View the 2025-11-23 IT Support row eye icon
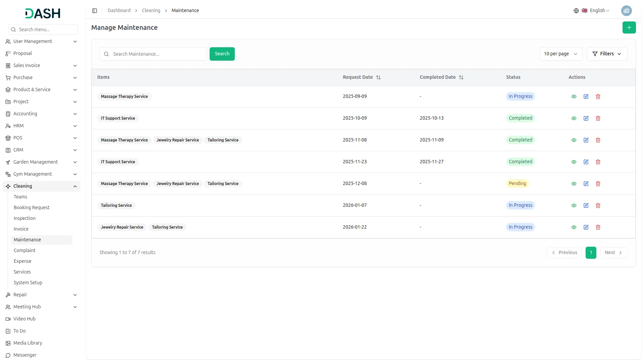This screenshot has width=644, height=362. coord(574,162)
